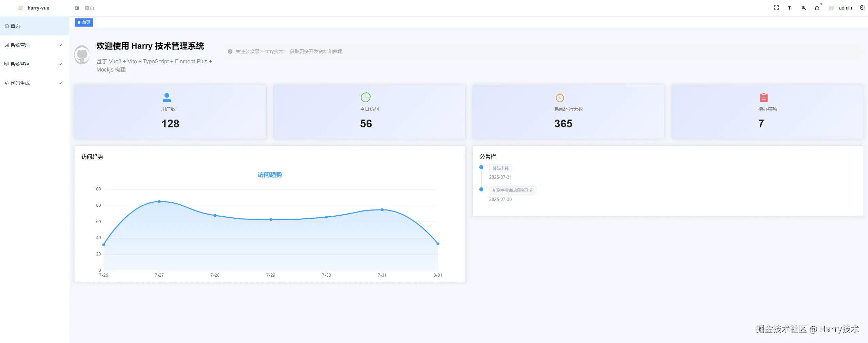868x343 pixels.
Task: Click the harry-vue title text
Action: [38, 8]
